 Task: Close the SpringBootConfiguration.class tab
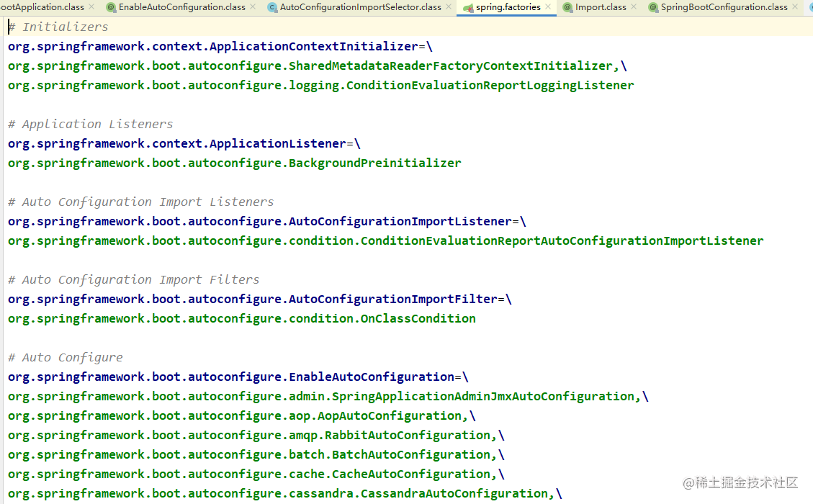796,6
